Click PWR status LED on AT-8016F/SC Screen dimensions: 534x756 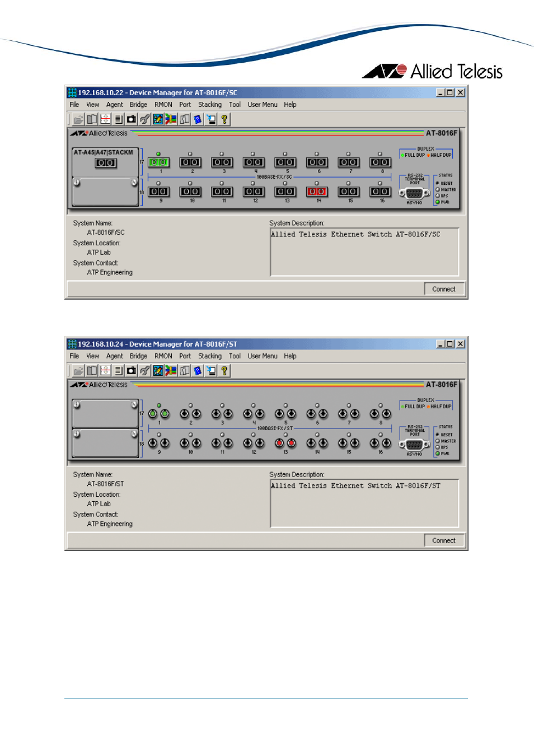pyautogui.click(x=438, y=202)
